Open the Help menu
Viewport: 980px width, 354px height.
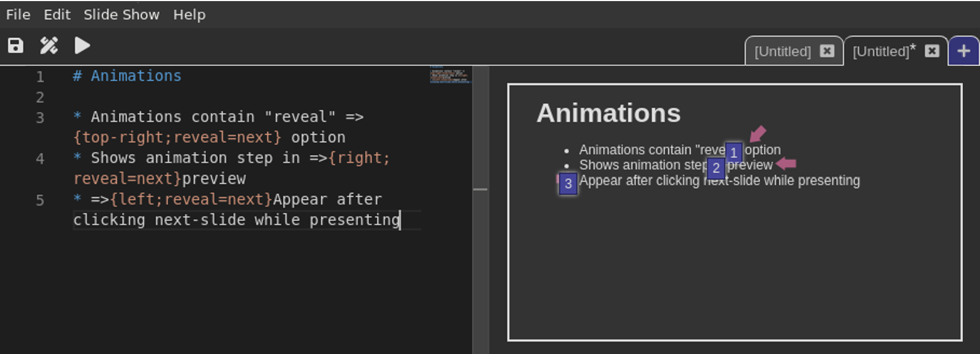point(189,15)
